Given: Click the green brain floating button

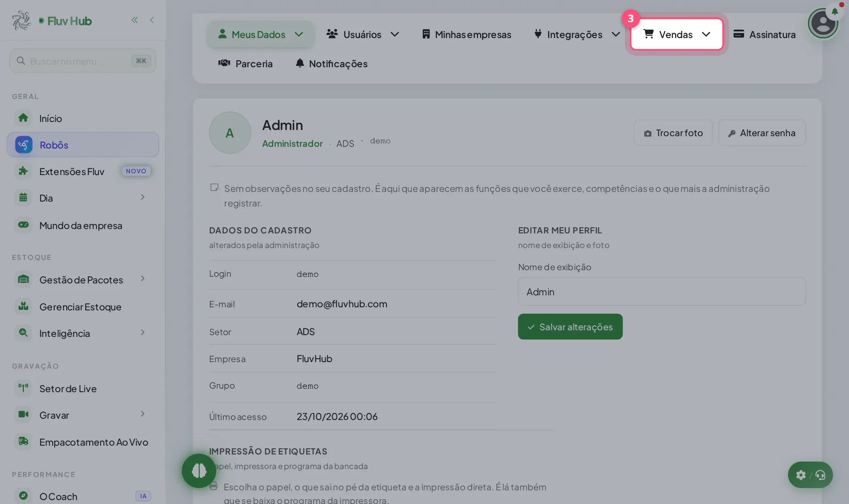Looking at the screenshot, I should pos(199,471).
